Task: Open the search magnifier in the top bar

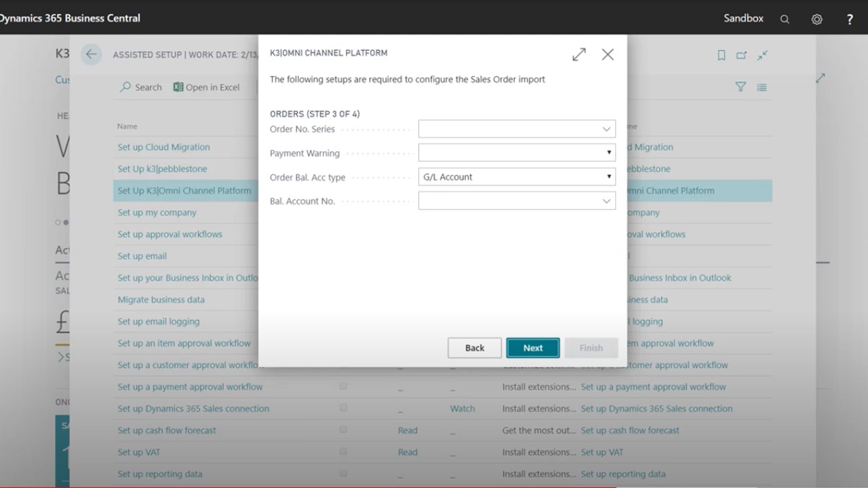Action: point(785,19)
